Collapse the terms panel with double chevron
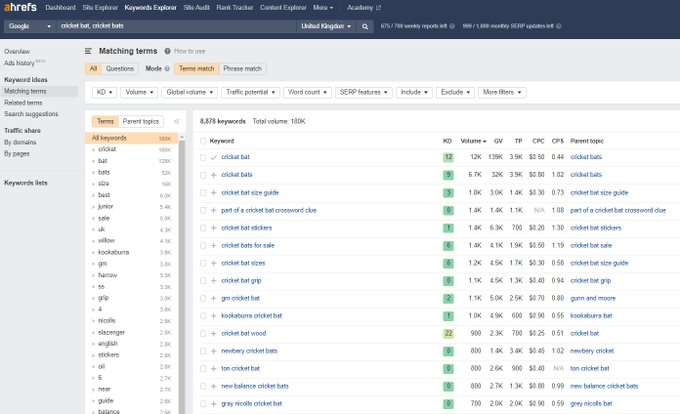Viewport: 680px width, 414px height. point(177,121)
